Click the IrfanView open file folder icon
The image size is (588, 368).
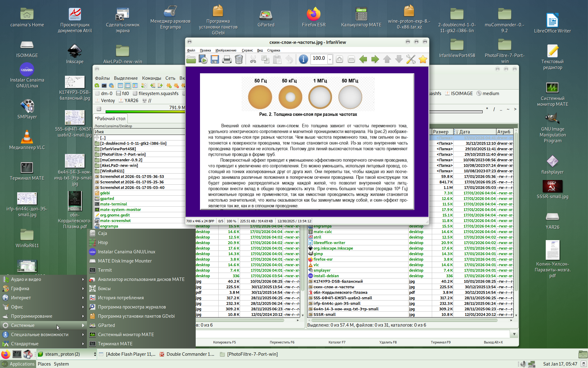[x=191, y=59]
